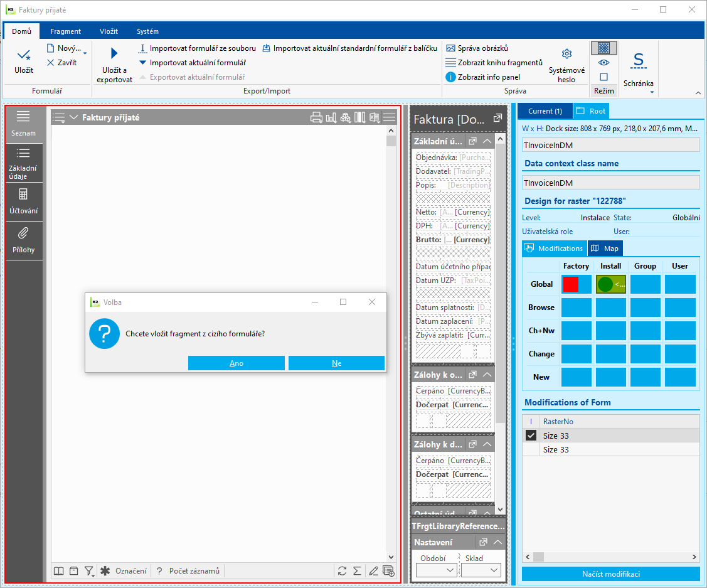Click the Excel export icon in list header

(x=375, y=118)
